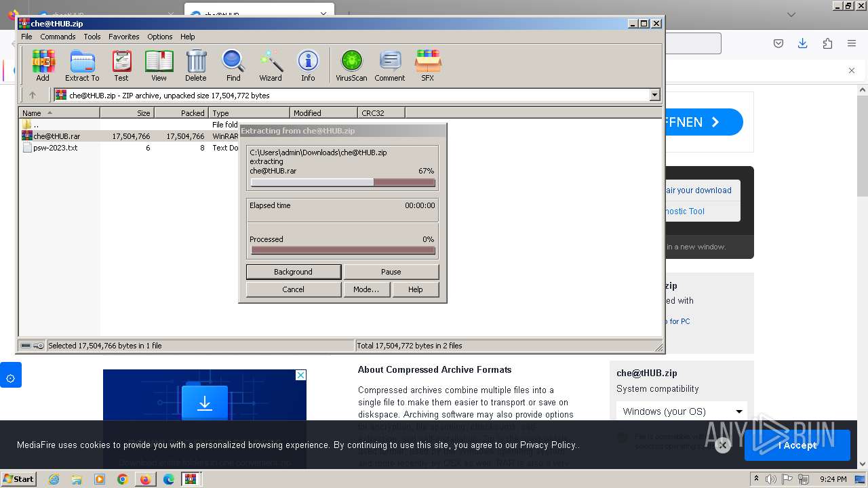Open the Privacy Policy link
Viewport: 868px width, 488px height.
[x=548, y=445]
